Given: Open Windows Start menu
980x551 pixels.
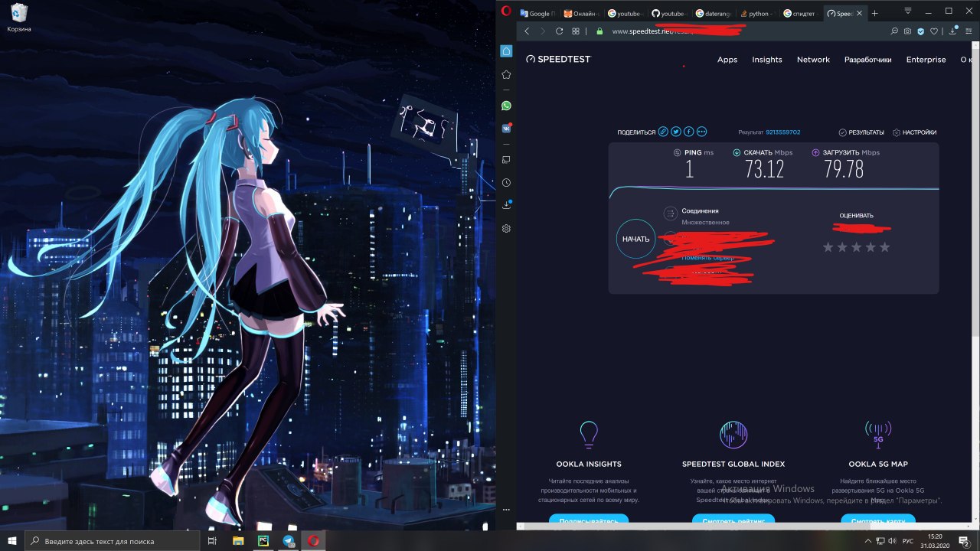Looking at the screenshot, I should 11,540.
